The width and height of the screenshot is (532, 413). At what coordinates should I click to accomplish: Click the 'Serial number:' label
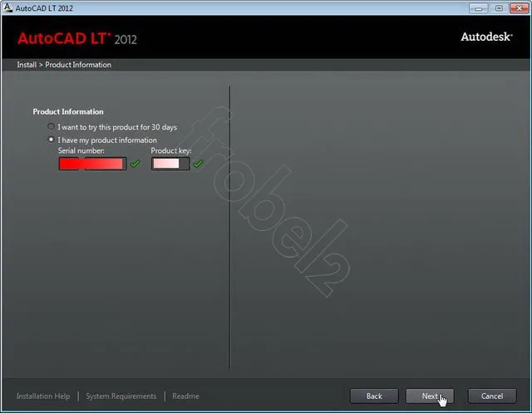(81, 150)
